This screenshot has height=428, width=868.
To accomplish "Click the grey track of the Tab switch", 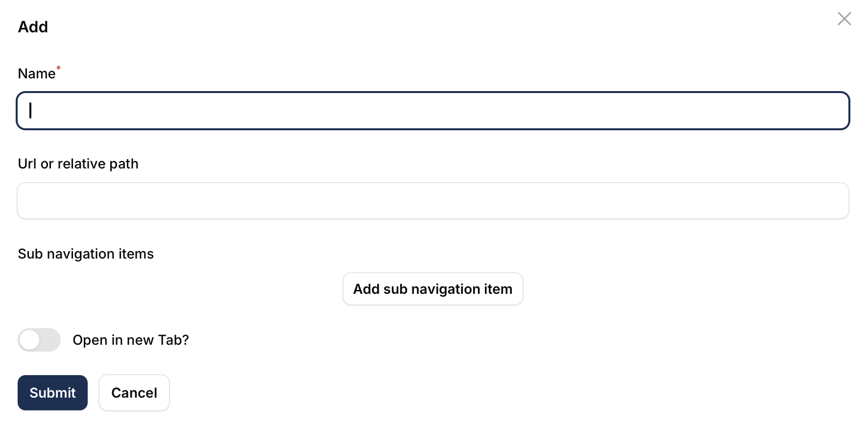I will click(50, 340).
